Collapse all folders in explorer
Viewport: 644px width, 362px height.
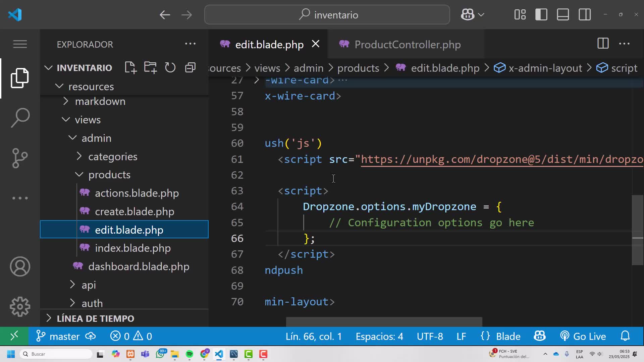[x=190, y=67]
